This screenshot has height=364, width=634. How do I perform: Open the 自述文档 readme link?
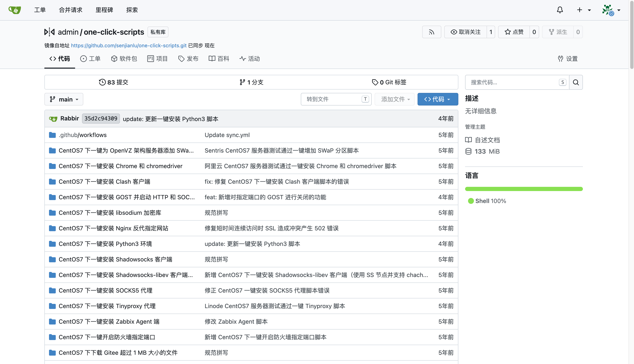pos(487,140)
